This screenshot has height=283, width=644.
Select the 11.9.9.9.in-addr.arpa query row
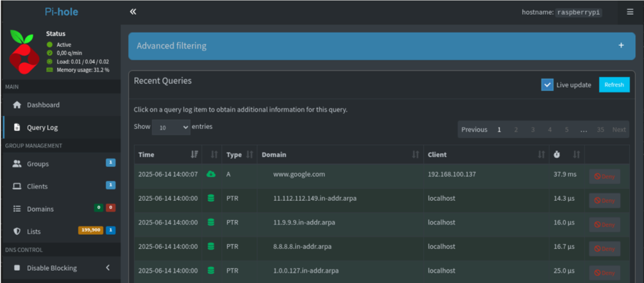click(x=346, y=222)
